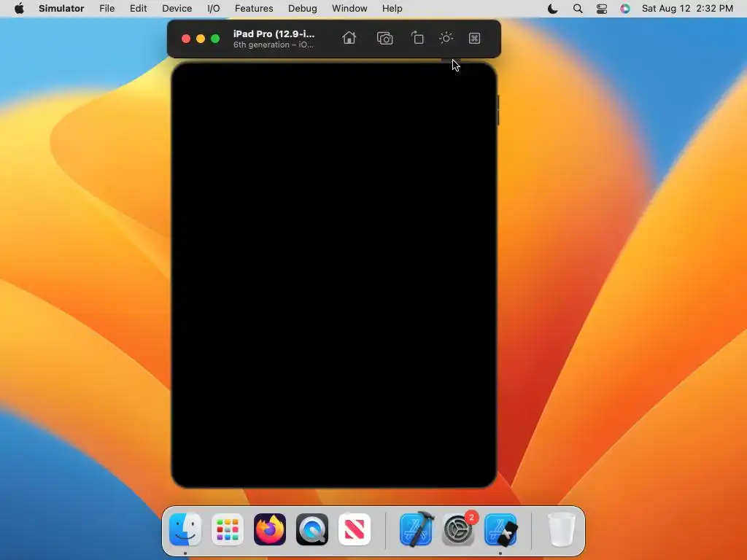Open the Simulator application menu
This screenshot has width=747, height=560.
61,9
